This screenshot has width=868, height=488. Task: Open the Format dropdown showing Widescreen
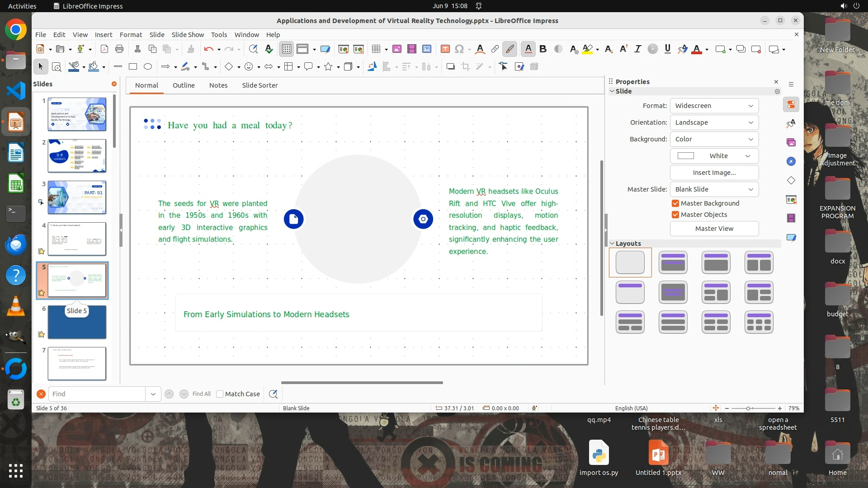point(714,106)
